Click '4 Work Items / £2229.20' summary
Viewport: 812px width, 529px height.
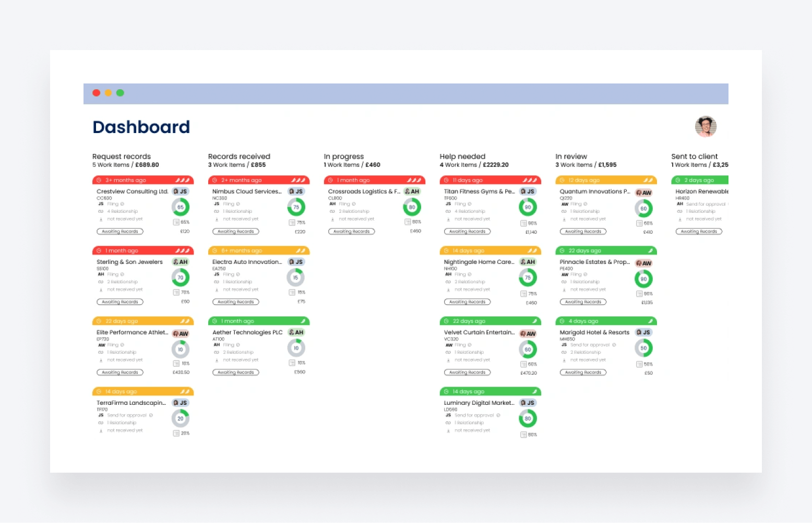click(474, 165)
